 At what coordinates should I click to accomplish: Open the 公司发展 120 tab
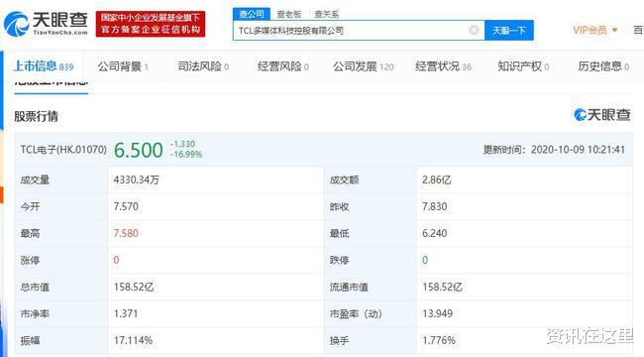363,66
